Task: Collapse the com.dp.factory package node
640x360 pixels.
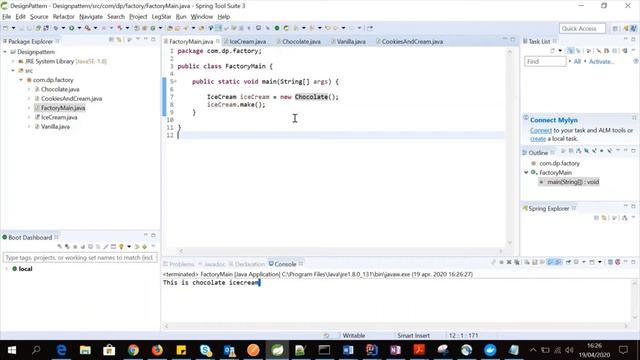Action: pyautogui.click(x=21, y=80)
